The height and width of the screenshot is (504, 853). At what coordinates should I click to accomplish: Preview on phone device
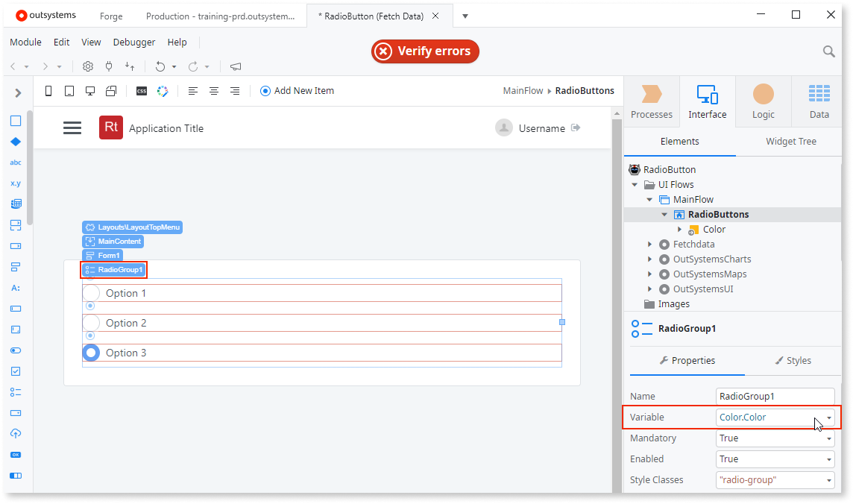click(48, 91)
